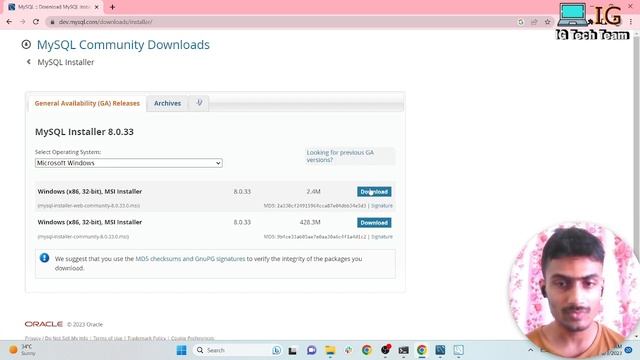Select General Availability (GA) Releases tab
Viewport: 640px width, 360px height.
[87, 103]
